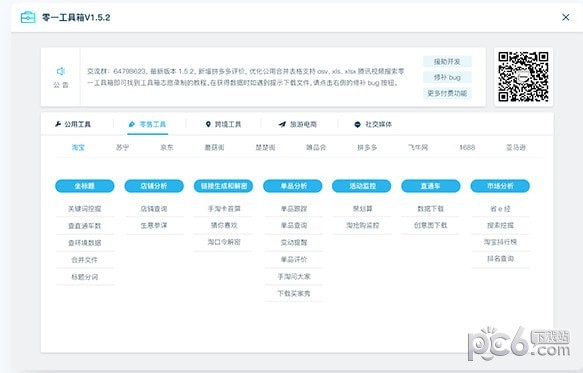The image size is (583, 373).
Task: Click the announcement speaker icon
Action: pyautogui.click(x=61, y=71)
